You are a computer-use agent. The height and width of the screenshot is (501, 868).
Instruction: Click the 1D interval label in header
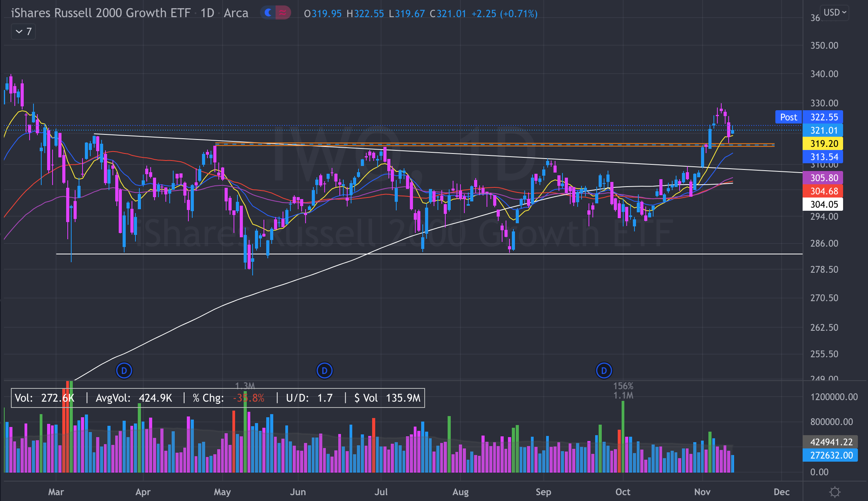207,13
